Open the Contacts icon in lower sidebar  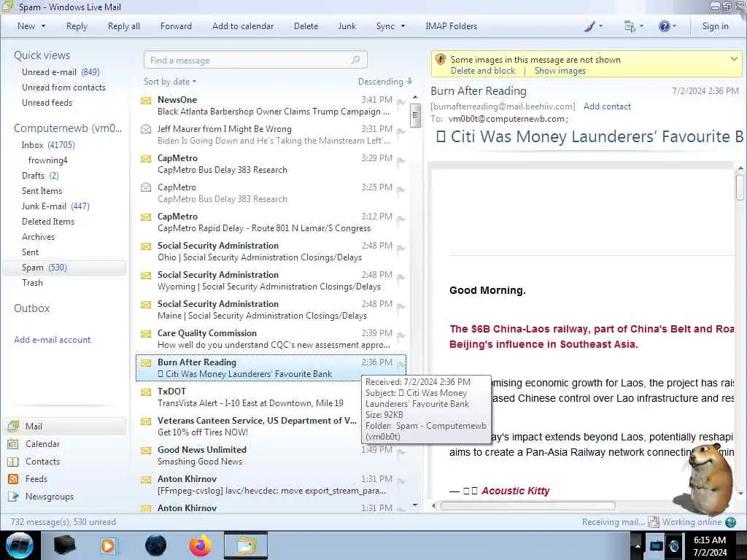(x=13, y=462)
